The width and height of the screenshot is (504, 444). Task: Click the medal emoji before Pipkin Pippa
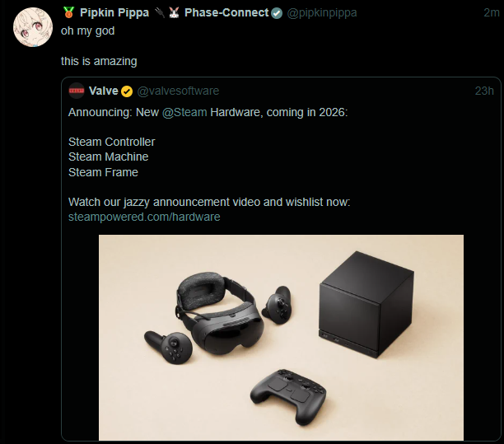click(x=68, y=12)
